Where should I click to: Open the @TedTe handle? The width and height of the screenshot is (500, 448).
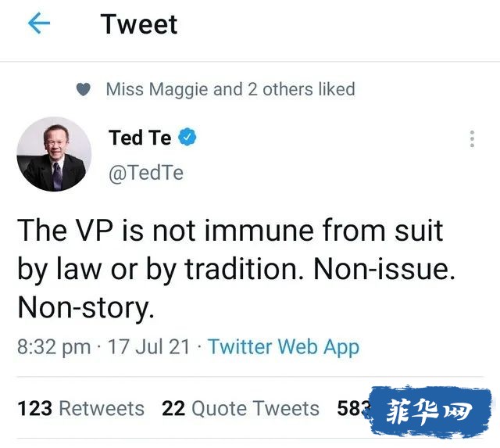(146, 173)
